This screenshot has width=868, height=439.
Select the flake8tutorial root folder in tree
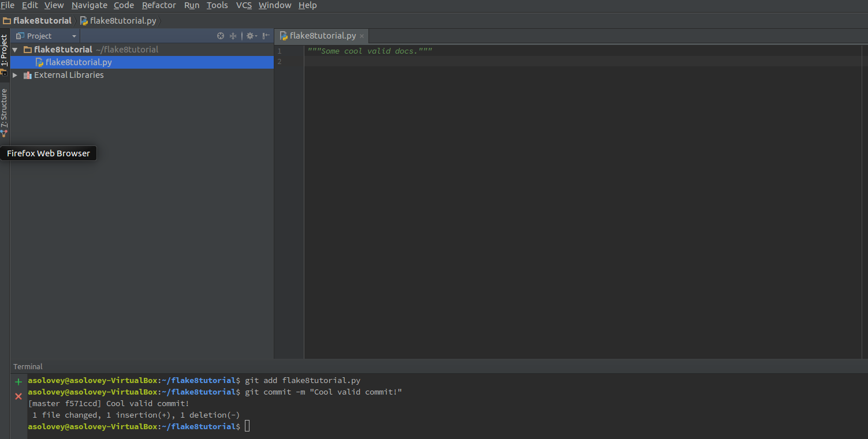click(x=63, y=50)
